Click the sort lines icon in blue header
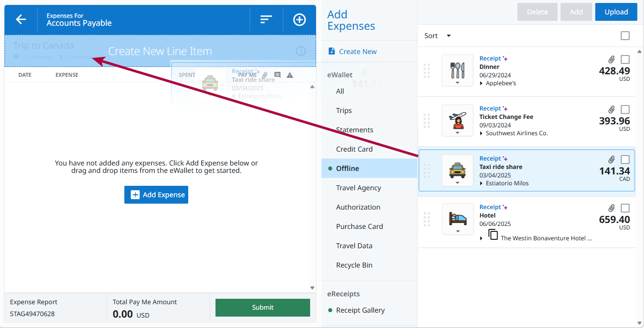 pos(266,19)
